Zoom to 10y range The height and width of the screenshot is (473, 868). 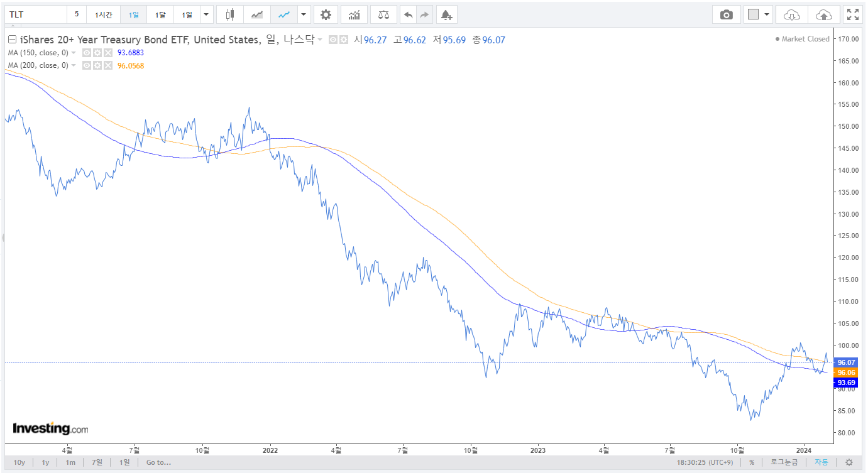pyautogui.click(x=19, y=462)
